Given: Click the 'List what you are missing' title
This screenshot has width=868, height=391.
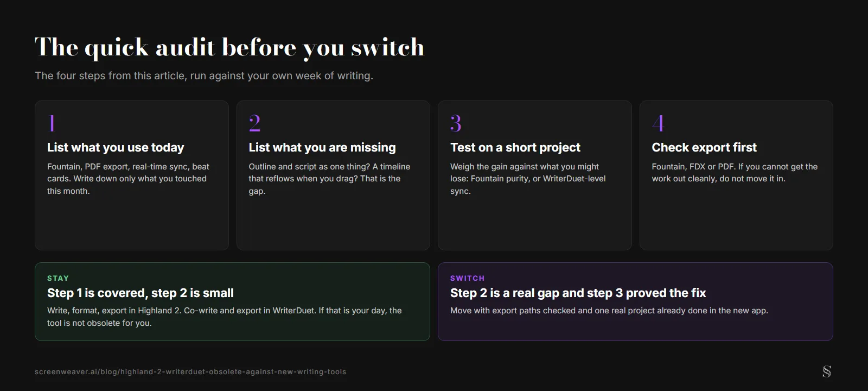Looking at the screenshot, I should click(322, 147).
